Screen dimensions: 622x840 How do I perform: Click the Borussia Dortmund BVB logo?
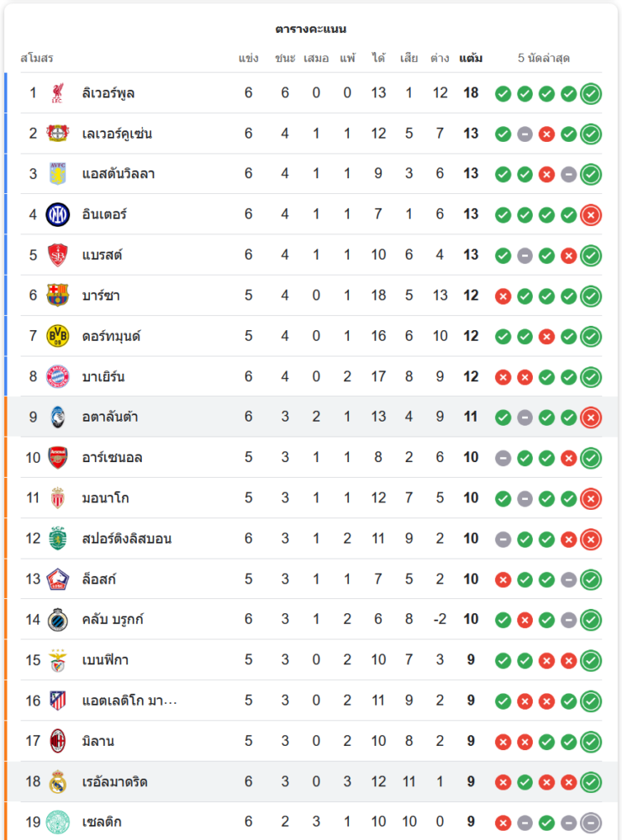[58, 336]
